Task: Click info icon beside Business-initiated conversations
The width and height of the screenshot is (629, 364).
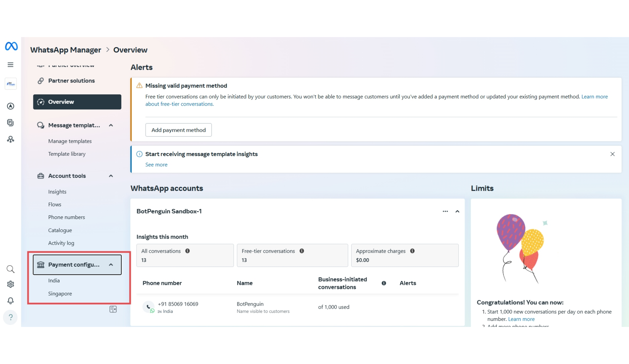Action: tap(384, 283)
